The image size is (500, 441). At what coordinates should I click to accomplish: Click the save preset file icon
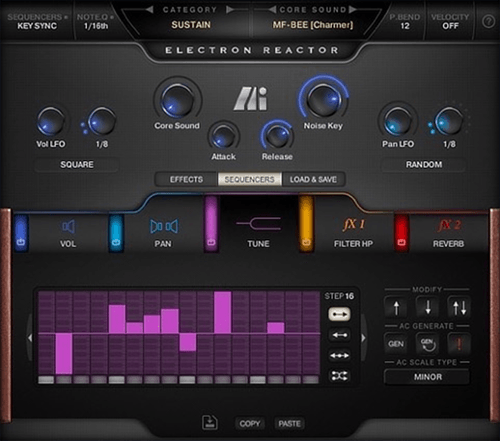click(210, 422)
